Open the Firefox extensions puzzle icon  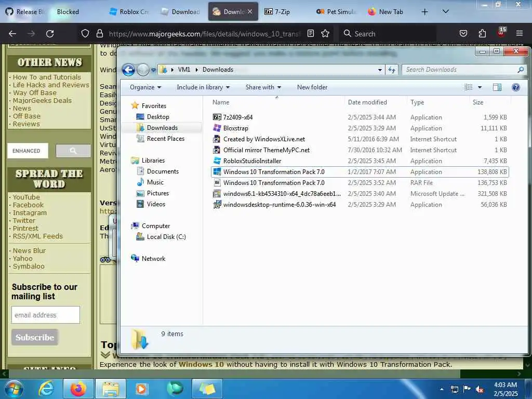[x=482, y=33]
